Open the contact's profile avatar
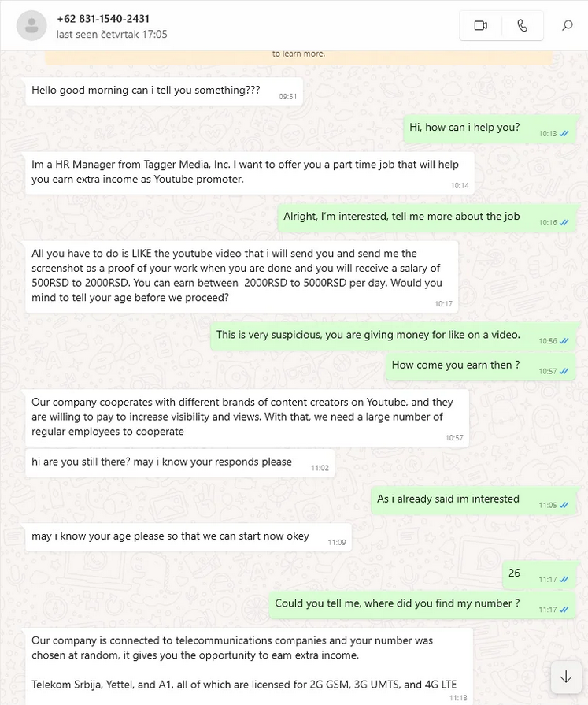 (31, 26)
